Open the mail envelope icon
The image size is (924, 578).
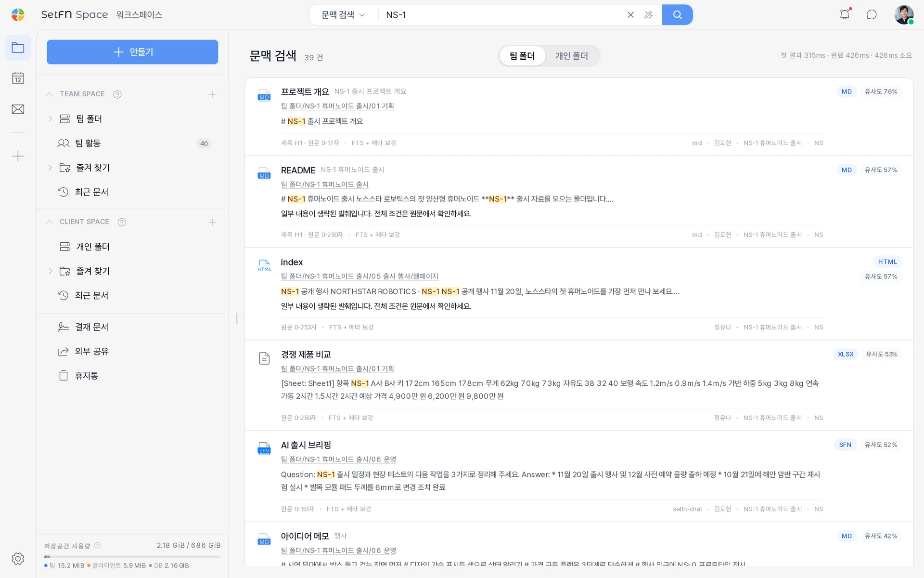[x=18, y=109]
